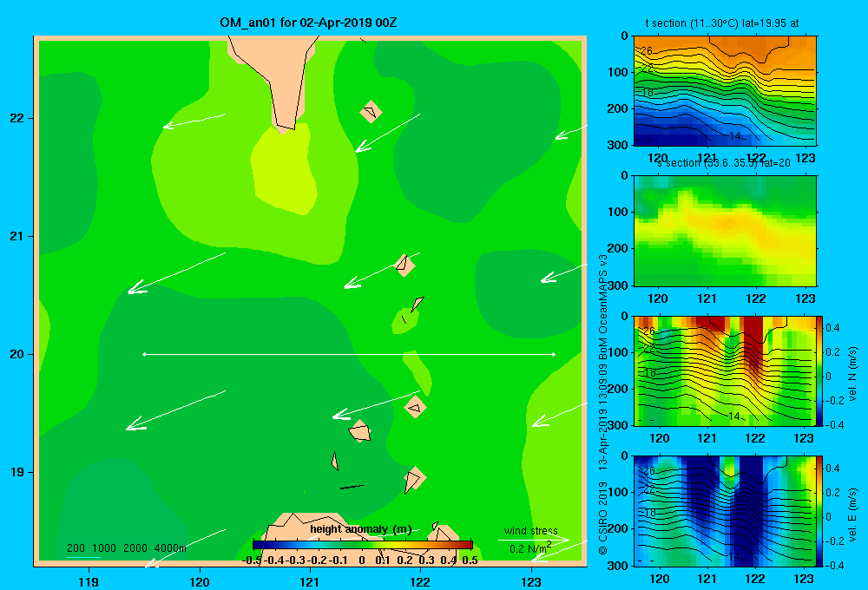Click latitude label 22 on main map axis
The width and height of the screenshot is (868, 590).
(17, 119)
